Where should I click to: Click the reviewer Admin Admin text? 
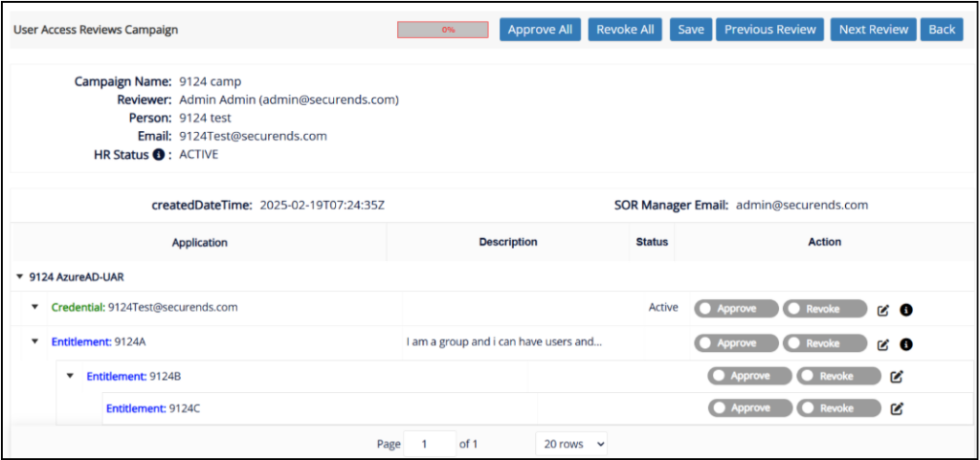(289, 99)
